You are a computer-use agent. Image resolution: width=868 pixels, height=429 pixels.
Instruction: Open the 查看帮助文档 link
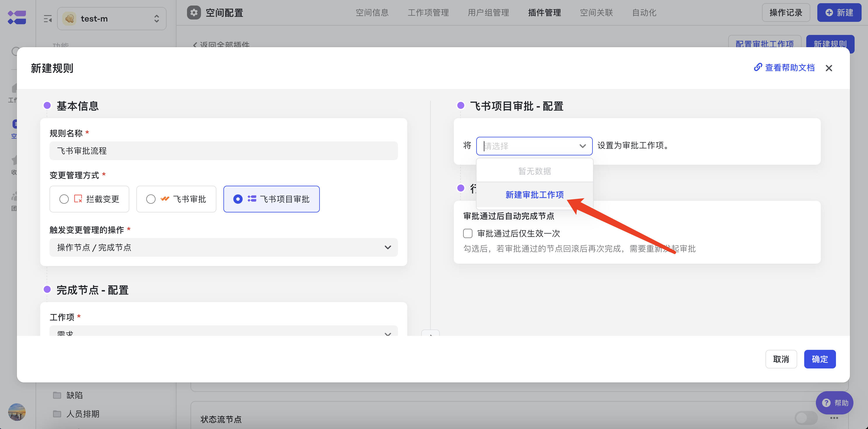coord(784,68)
